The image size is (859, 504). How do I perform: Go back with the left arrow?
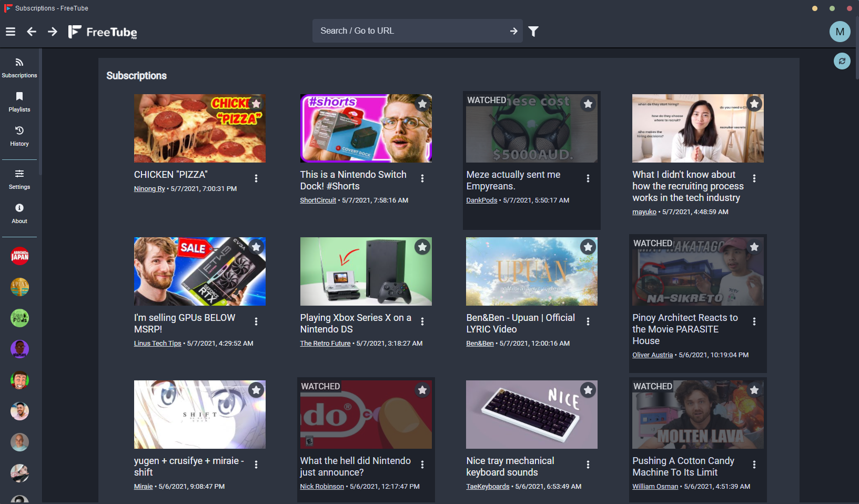click(32, 32)
